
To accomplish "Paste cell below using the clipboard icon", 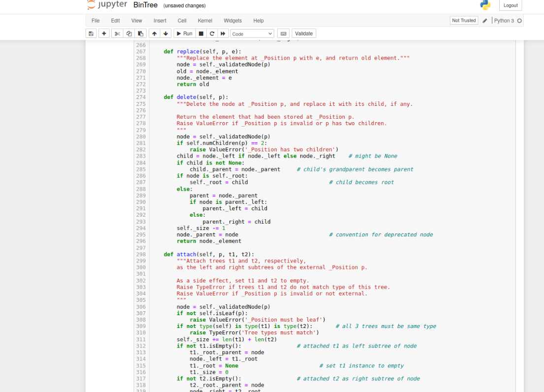I will (x=140, y=33).
